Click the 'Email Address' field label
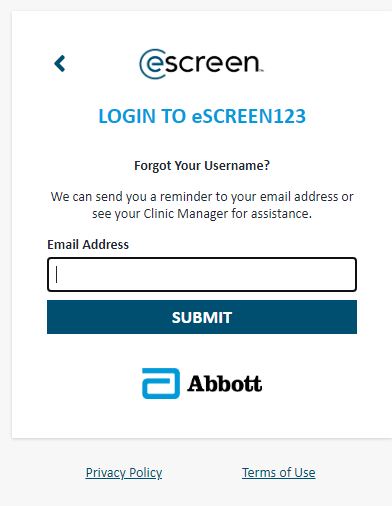 [x=88, y=245]
